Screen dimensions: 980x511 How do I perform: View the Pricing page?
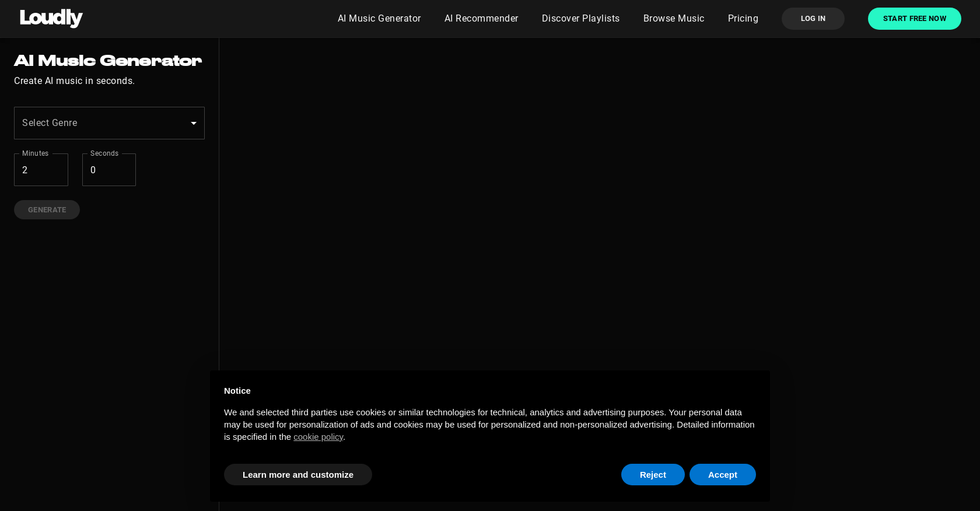tap(743, 19)
